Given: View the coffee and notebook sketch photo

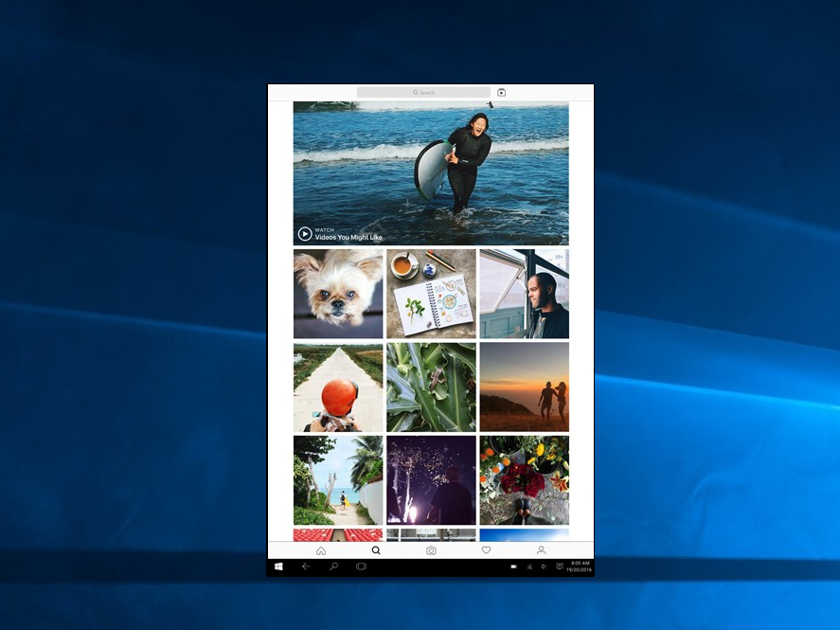Looking at the screenshot, I should pyautogui.click(x=431, y=292).
